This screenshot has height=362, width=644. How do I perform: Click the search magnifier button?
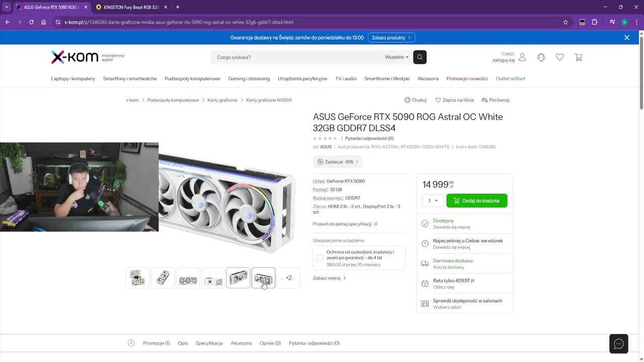(420, 57)
